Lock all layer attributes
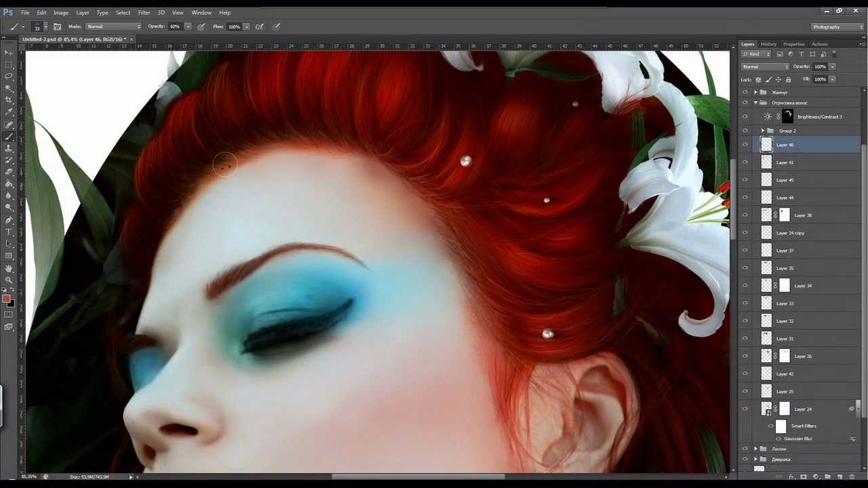The width and height of the screenshot is (868, 488). point(788,79)
